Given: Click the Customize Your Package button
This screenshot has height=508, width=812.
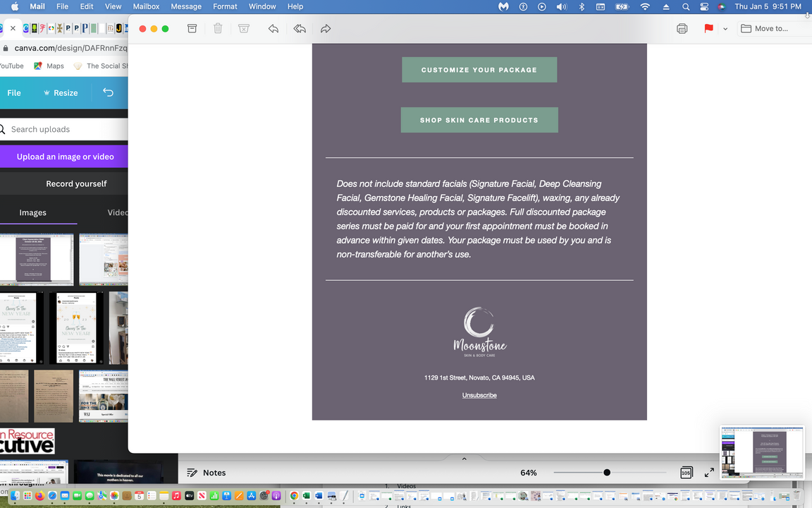Looking at the screenshot, I should point(479,70).
